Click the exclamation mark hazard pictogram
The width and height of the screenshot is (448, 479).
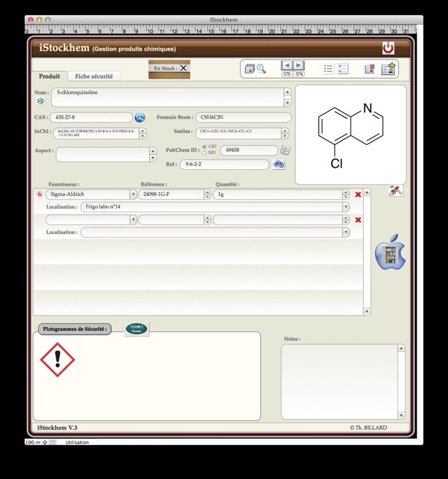click(58, 360)
